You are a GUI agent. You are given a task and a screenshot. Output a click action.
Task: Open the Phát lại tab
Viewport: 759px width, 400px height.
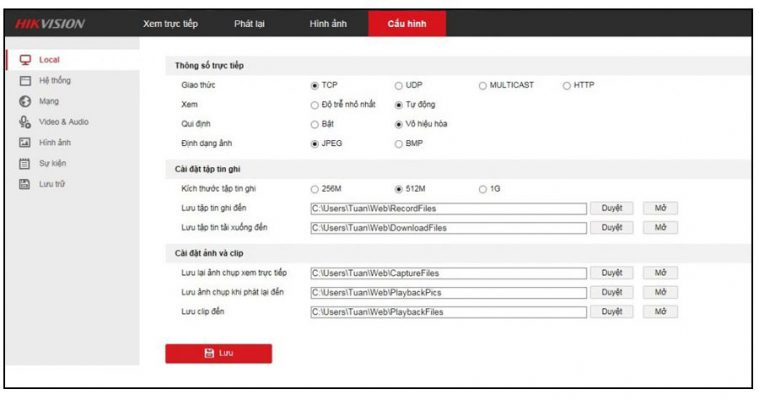click(250, 24)
